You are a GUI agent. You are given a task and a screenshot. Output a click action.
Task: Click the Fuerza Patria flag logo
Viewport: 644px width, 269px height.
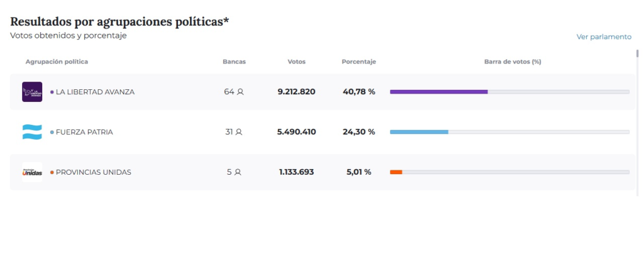(x=32, y=132)
